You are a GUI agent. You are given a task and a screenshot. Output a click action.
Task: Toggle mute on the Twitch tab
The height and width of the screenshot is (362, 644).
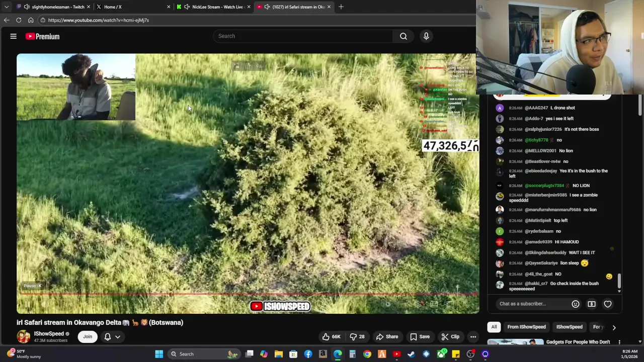(27, 7)
